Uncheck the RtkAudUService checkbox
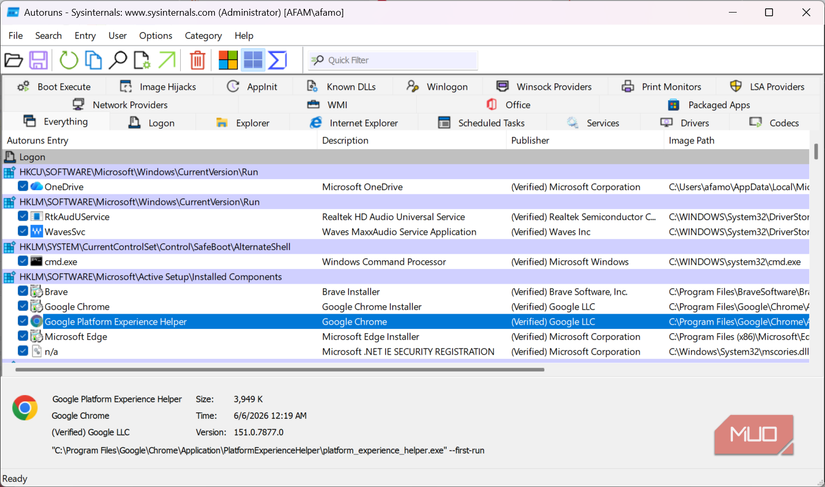This screenshot has width=825, height=487. point(23,216)
